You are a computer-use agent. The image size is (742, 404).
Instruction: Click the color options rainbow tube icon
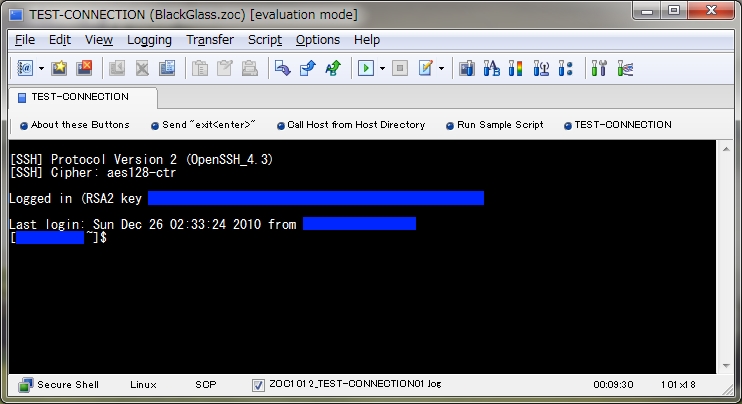(516, 69)
